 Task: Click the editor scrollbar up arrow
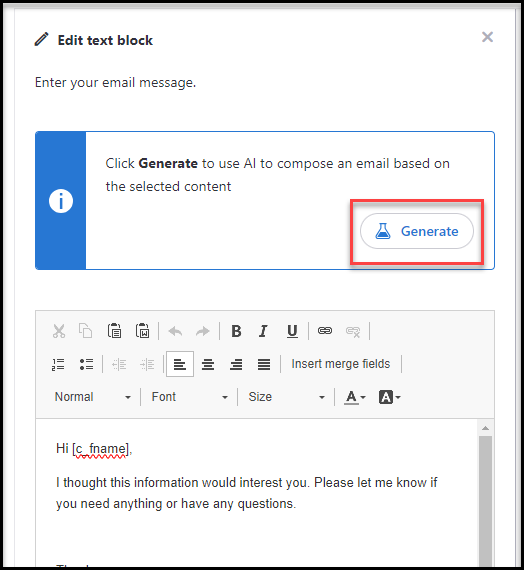click(x=485, y=428)
